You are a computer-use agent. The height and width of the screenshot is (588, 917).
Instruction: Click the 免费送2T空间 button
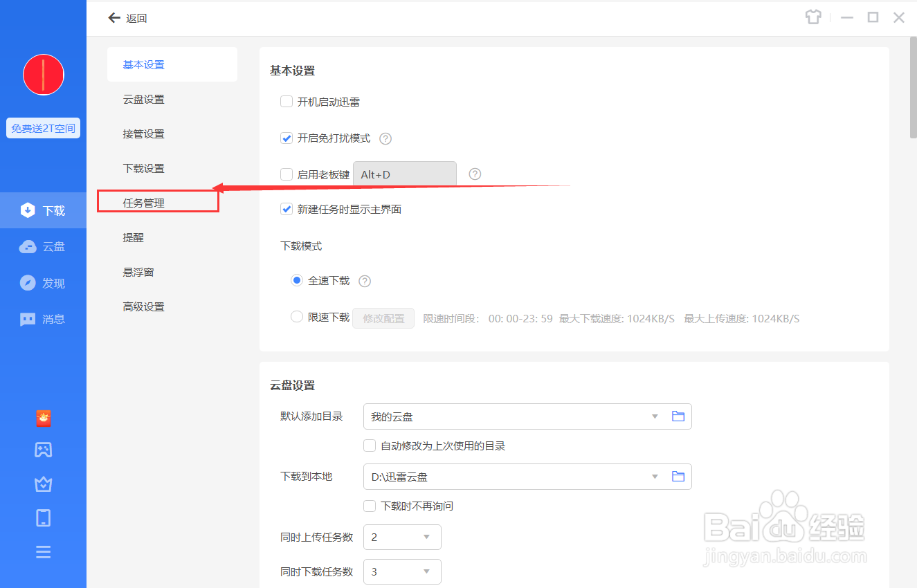[x=43, y=128]
